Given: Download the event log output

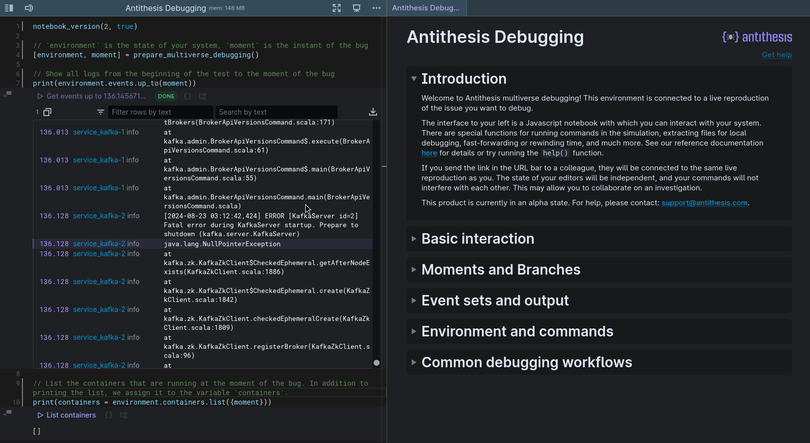Looking at the screenshot, I should pos(373,112).
